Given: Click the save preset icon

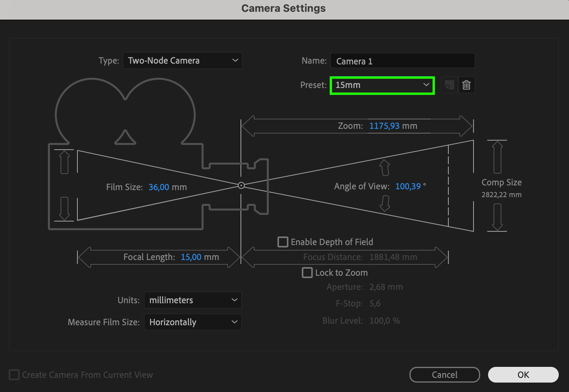Looking at the screenshot, I should [449, 85].
